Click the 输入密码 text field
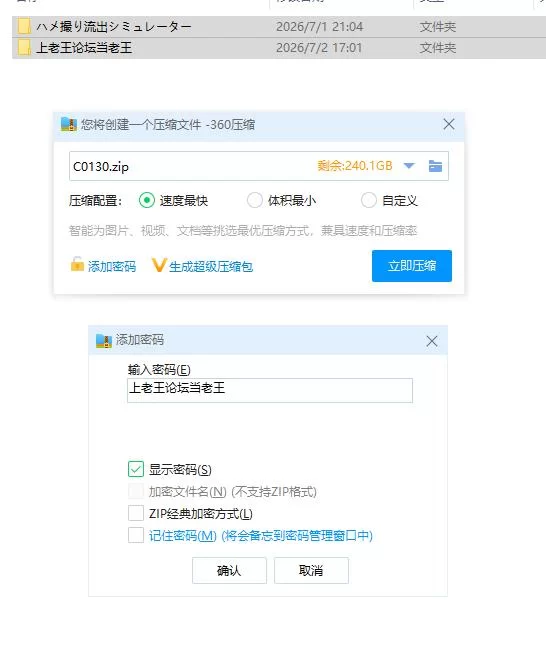 pos(270,390)
